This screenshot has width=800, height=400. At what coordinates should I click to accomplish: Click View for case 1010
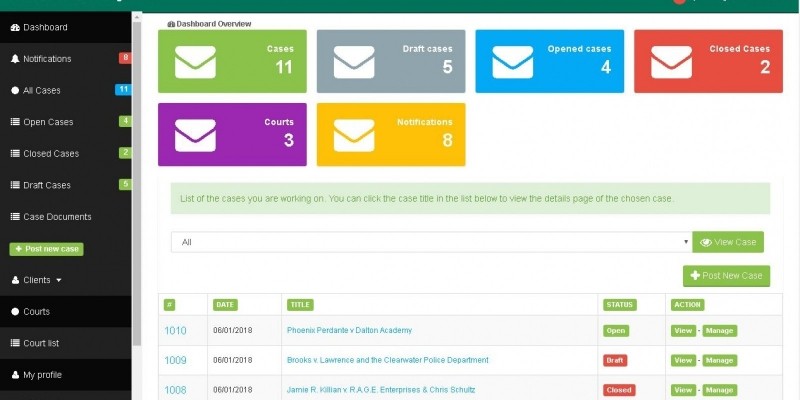coord(683,331)
